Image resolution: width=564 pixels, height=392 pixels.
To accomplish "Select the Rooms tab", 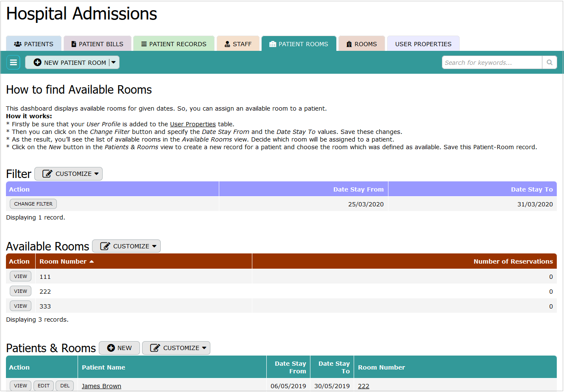I will point(361,44).
